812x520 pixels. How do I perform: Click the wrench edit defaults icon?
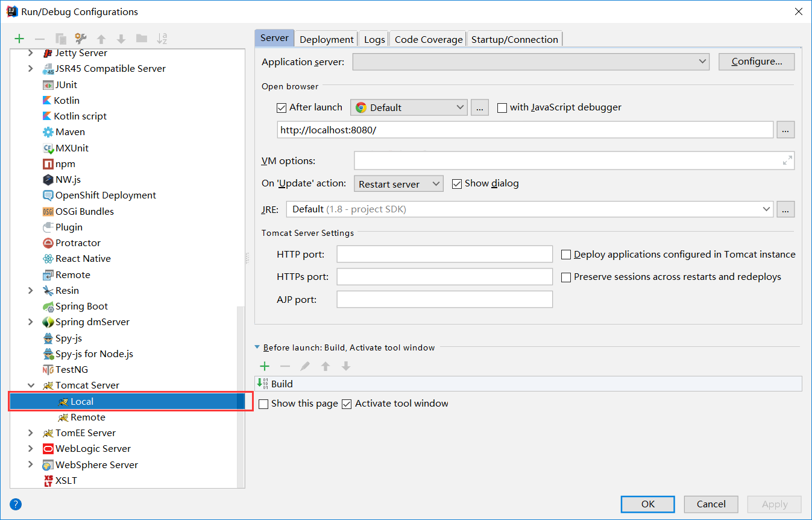point(81,39)
